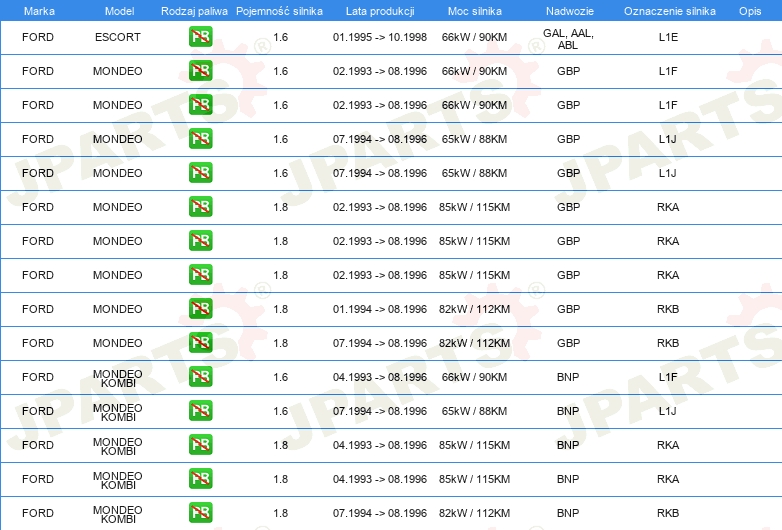The image size is (782, 530).
Task: Select the RKB code in the MONDEO 01.1994 row
Action: 668,309
